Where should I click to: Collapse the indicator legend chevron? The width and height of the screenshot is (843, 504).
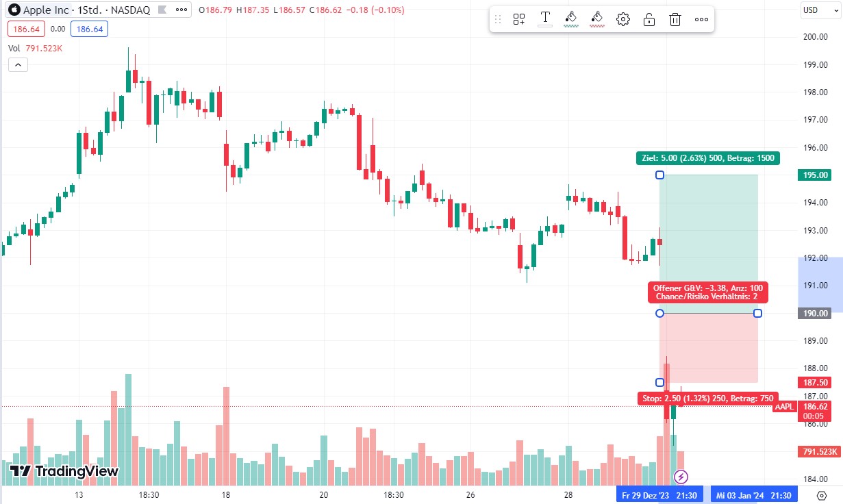point(18,65)
